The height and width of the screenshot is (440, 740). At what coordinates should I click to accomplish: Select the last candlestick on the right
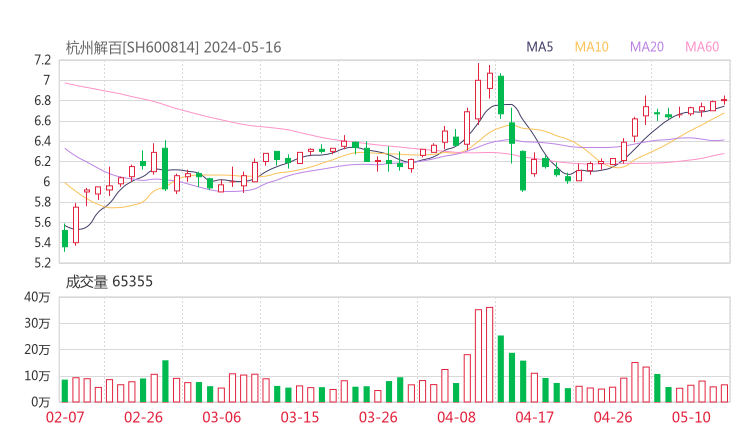click(724, 100)
